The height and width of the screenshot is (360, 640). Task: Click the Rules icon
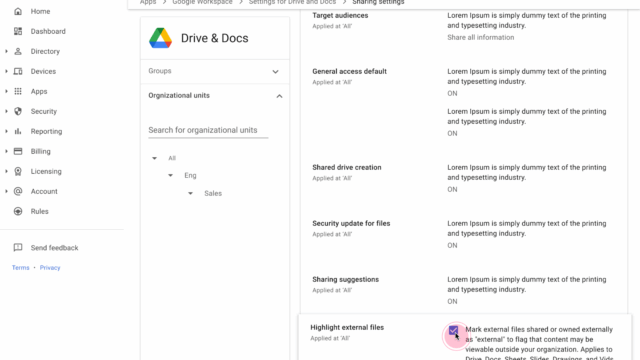click(x=18, y=211)
